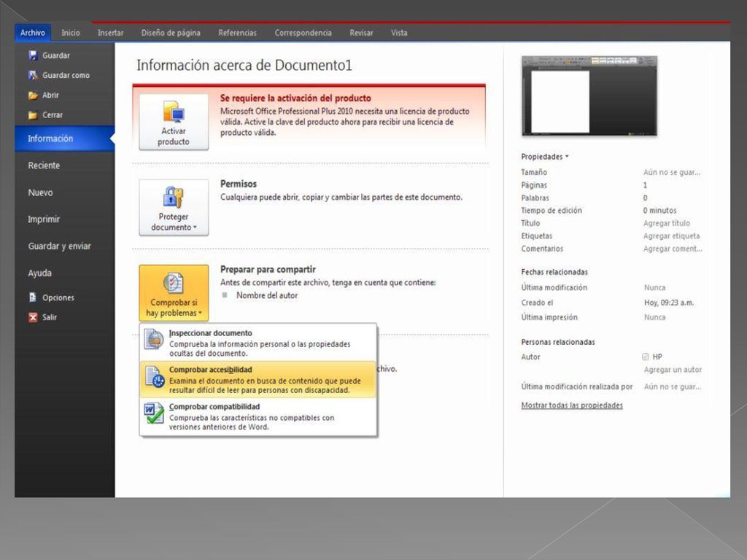Screen dimensions: 747x560
Task: Click the document preview thumbnail
Action: tap(589, 96)
